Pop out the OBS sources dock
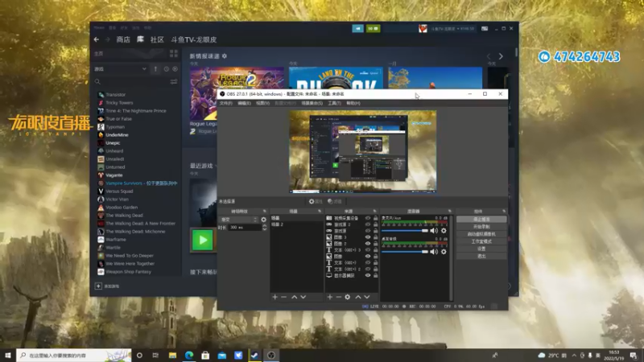 pos(374,211)
